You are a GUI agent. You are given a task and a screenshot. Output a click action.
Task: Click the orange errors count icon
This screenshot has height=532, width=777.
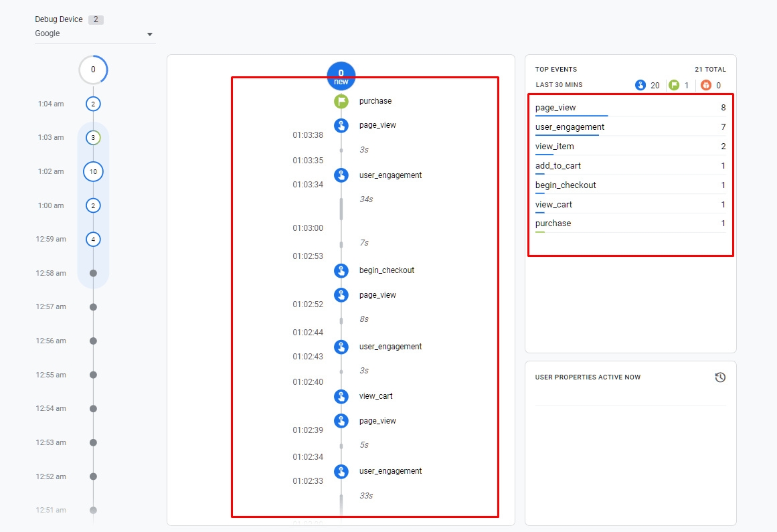pyautogui.click(x=706, y=85)
